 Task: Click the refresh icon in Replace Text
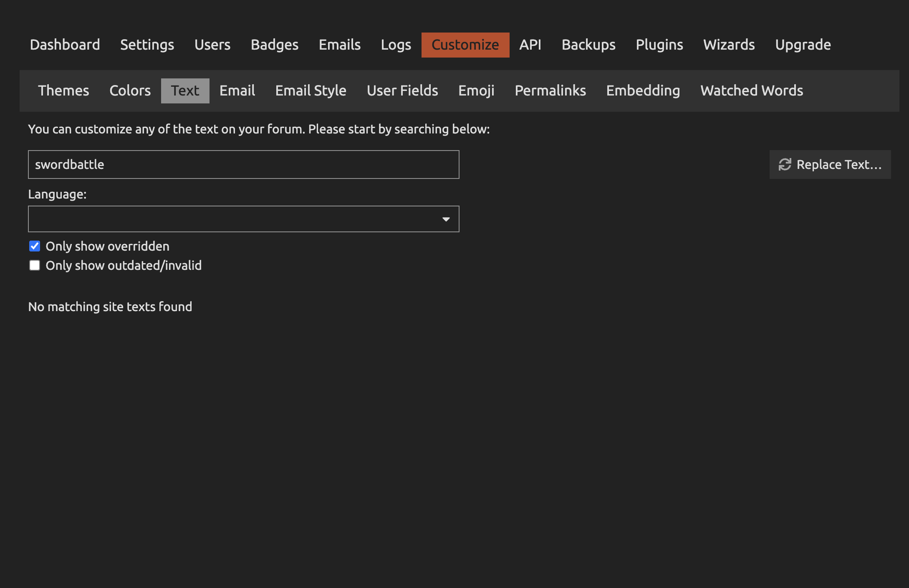[x=785, y=165]
